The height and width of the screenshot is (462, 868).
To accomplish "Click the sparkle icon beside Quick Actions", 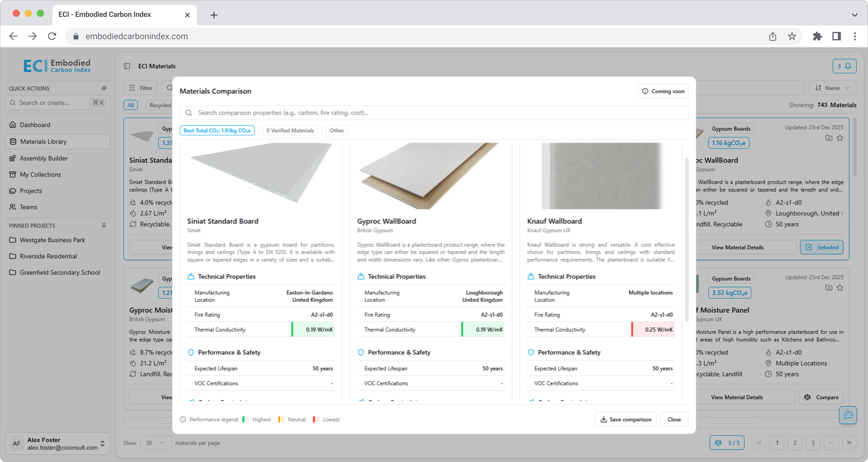I will (x=104, y=88).
